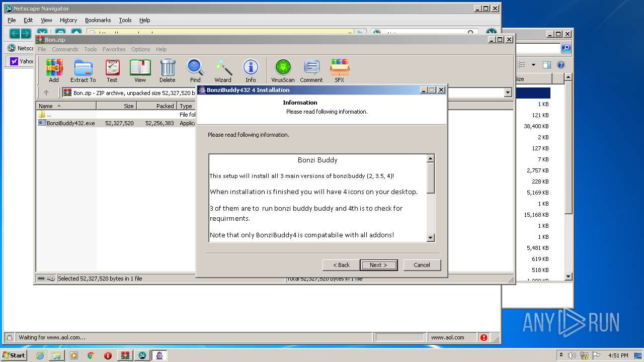Cancel the BonziBuddy installation
The image size is (644, 362).
(422, 265)
